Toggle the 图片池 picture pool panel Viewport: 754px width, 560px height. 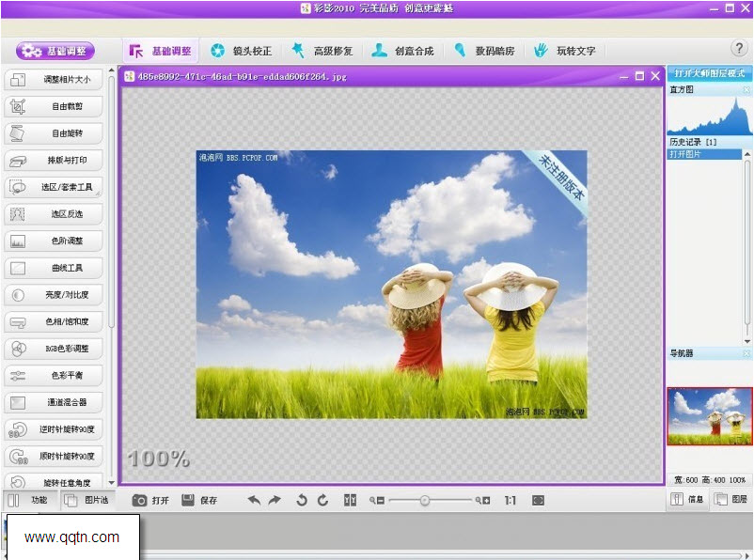point(87,500)
